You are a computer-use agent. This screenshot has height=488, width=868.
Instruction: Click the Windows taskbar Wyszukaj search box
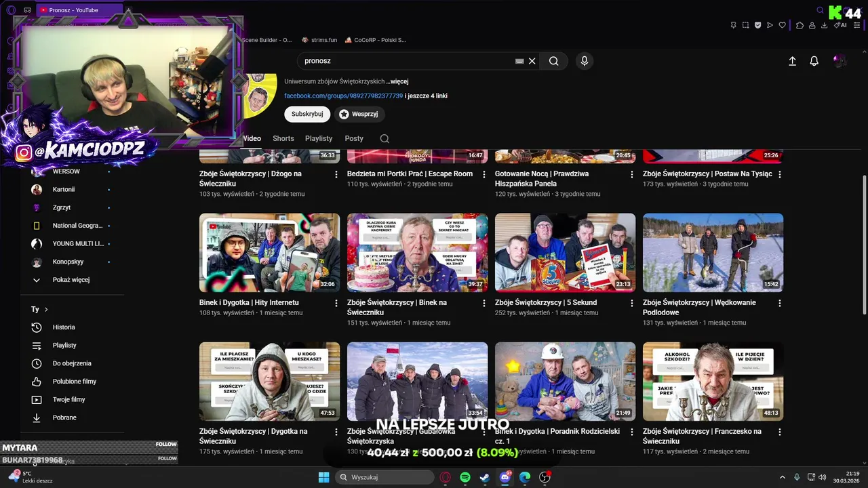click(x=384, y=477)
